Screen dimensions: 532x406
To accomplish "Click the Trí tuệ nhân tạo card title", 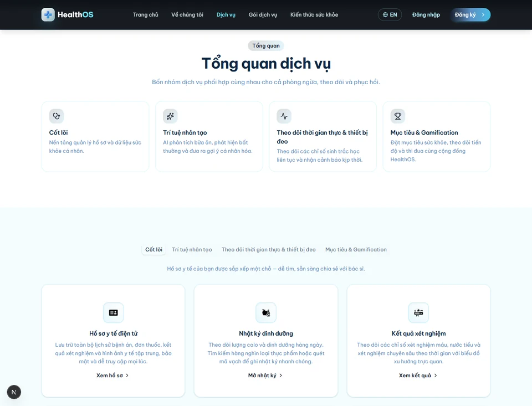I will pyautogui.click(x=185, y=132).
